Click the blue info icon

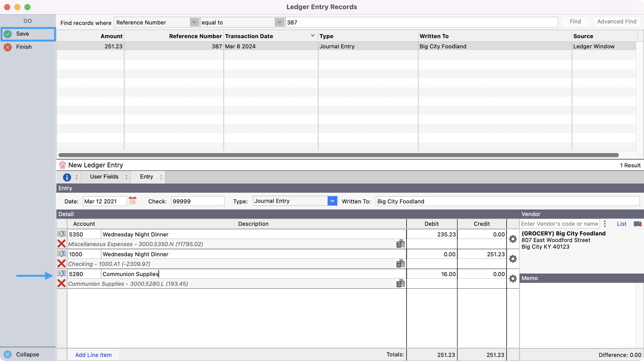(67, 177)
